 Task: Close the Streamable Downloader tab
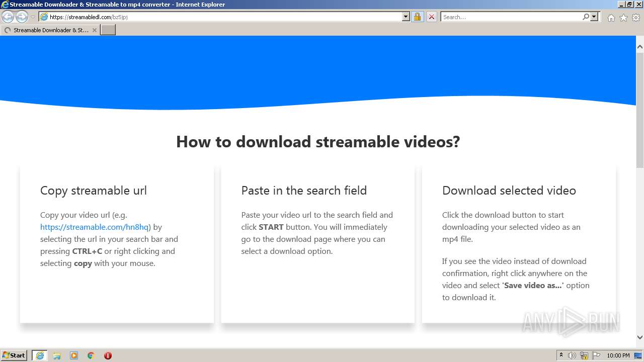tap(95, 30)
